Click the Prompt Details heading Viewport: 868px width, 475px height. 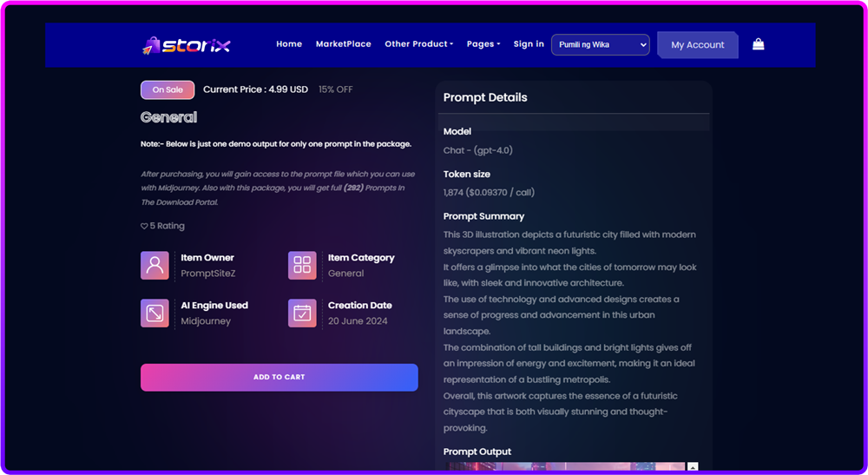pos(485,97)
